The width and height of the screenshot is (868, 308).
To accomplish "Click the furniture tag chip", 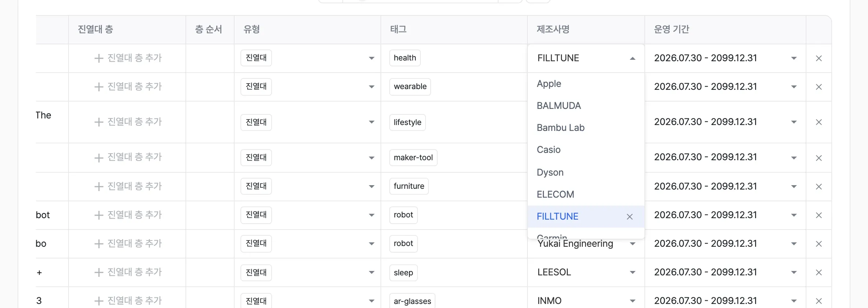I will point(409,186).
